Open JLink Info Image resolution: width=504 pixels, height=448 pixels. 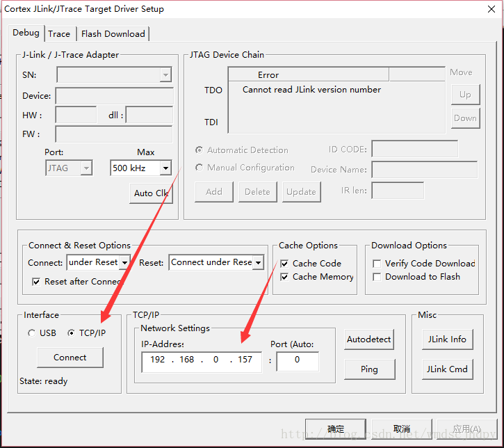(447, 339)
